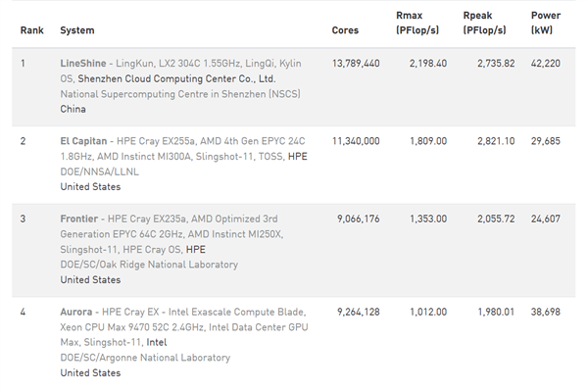Select the Rmax value 1,012.00
Viewport: 588px width, 390px height.
[x=428, y=312]
